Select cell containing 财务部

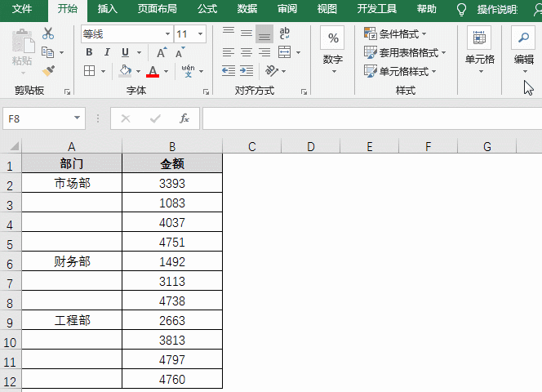tap(72, 261)
